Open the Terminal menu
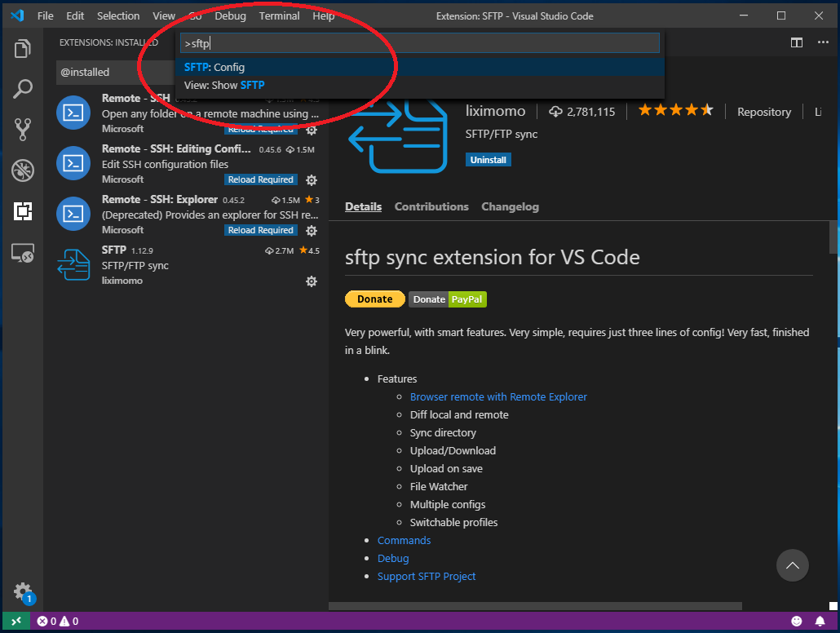The height and width of the screenshot is (633, 840). (x=279, y=16)
